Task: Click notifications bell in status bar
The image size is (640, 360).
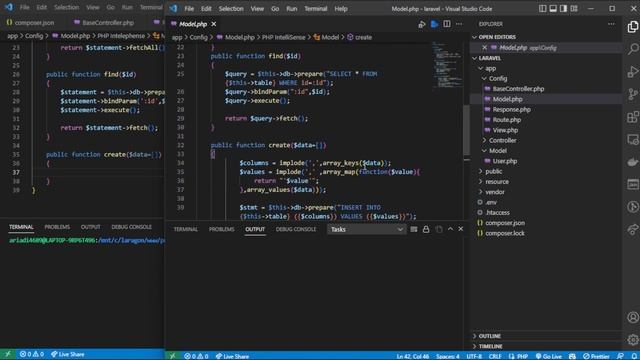Action: pyautogui.click(x=634, y=356)
